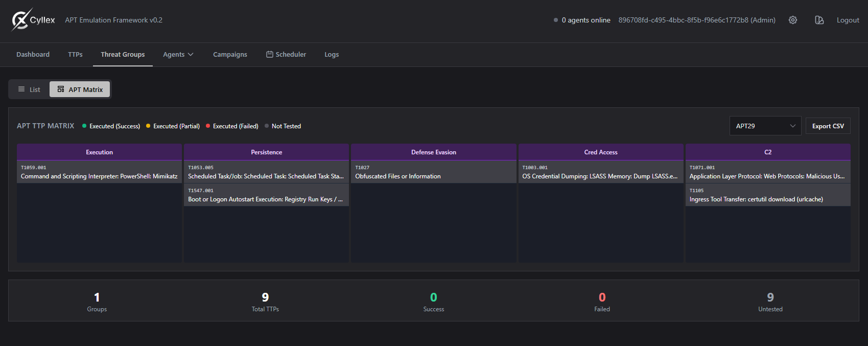Viewport: 868px width, 346px height.
Task: Select the T1105 Ingress Tool Transfer cell
Action: point(767,195)
